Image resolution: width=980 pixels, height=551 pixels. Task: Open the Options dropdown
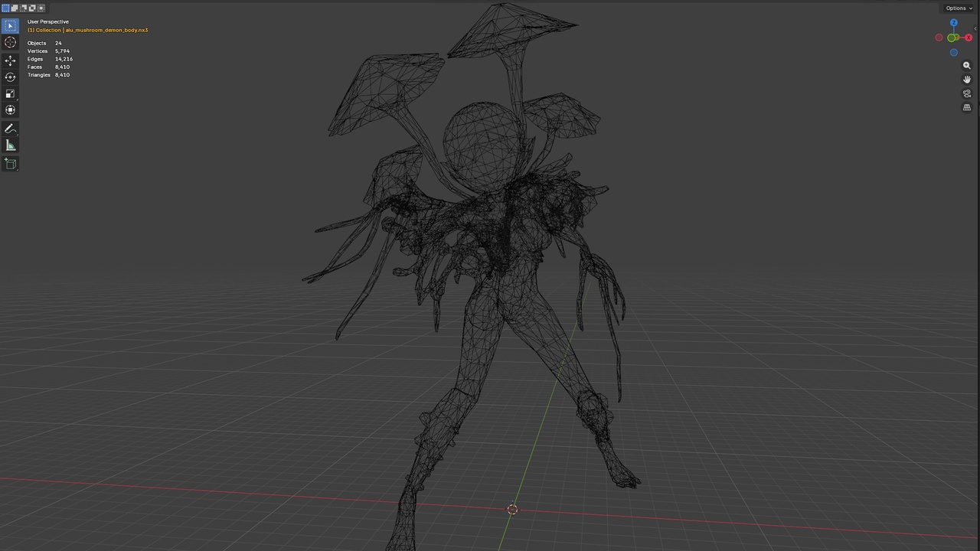(959, 8)
